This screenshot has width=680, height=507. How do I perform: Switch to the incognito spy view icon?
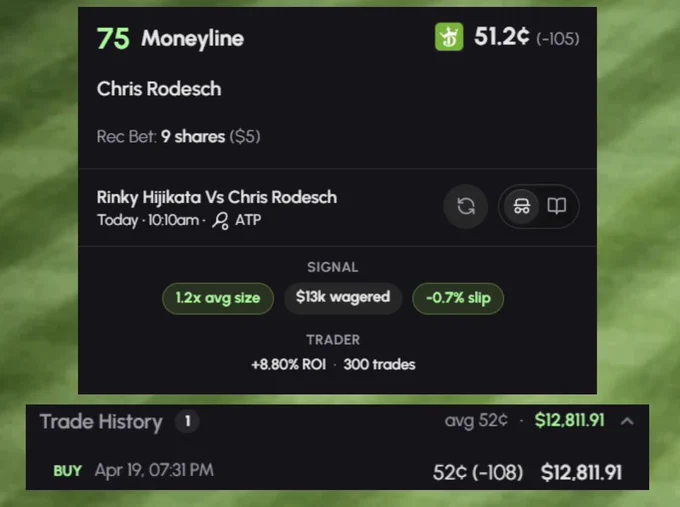(x=522, y=206)
